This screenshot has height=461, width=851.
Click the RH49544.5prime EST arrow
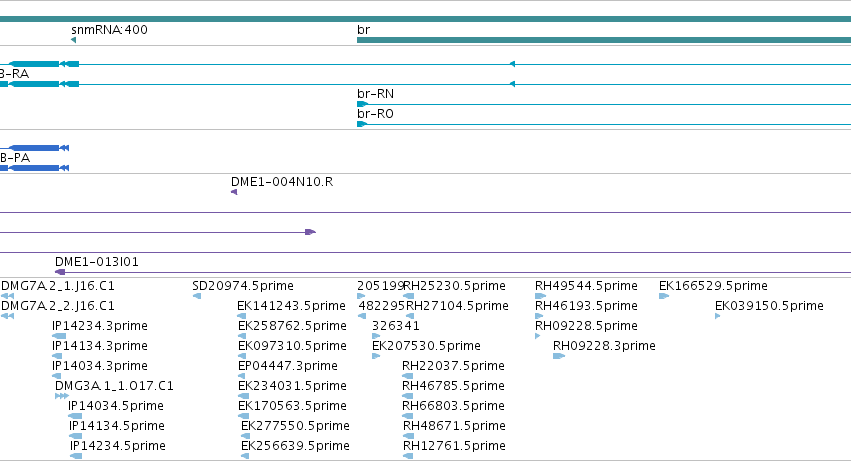541,296
